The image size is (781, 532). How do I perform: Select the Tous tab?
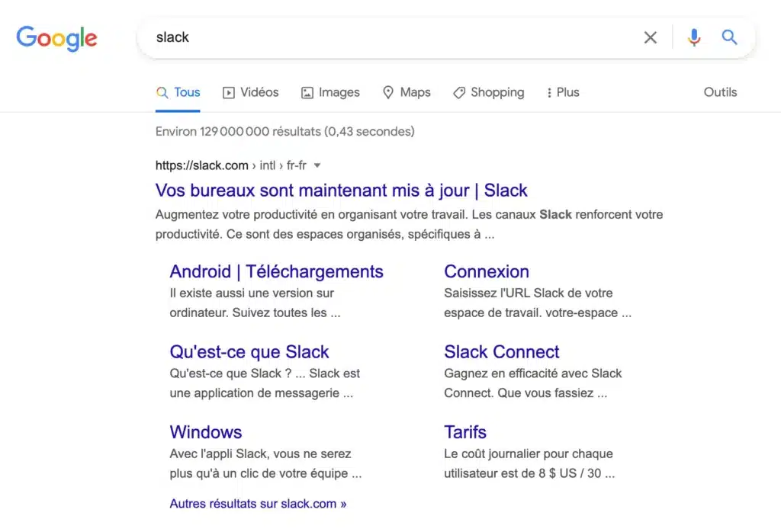pyautogui.click(x=178, y=92)
